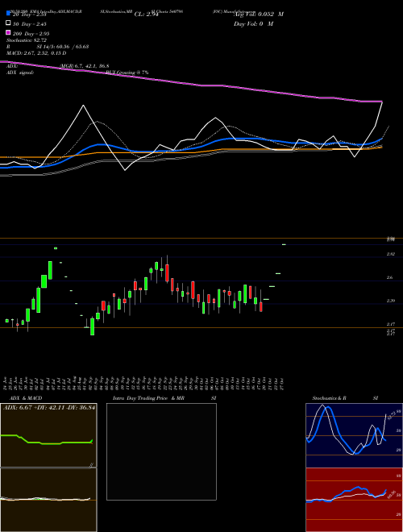Click the 'Stochastics: 82.72' reading
The image size is (403, 532).
27,40
